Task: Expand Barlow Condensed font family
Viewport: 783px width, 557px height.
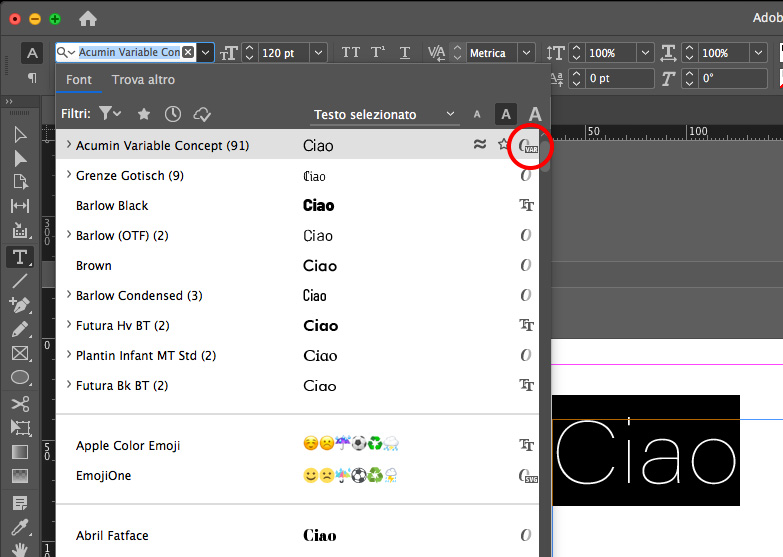Action: 69,294
